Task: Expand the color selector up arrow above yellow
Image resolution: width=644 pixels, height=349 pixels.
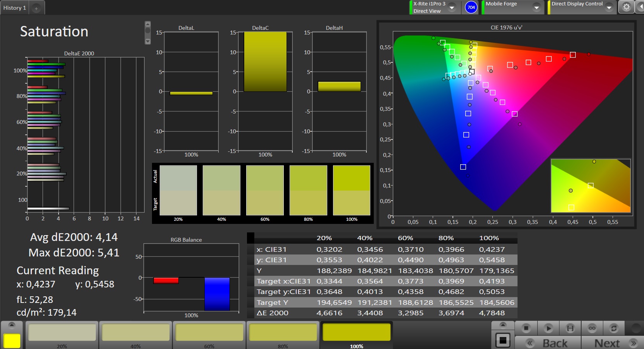Action: (x=12, y=325)
